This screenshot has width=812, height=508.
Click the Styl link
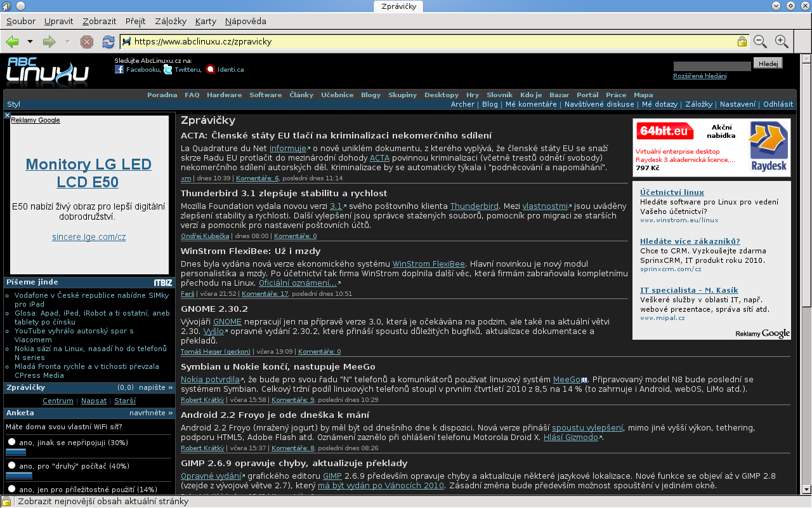click(13, 104)
